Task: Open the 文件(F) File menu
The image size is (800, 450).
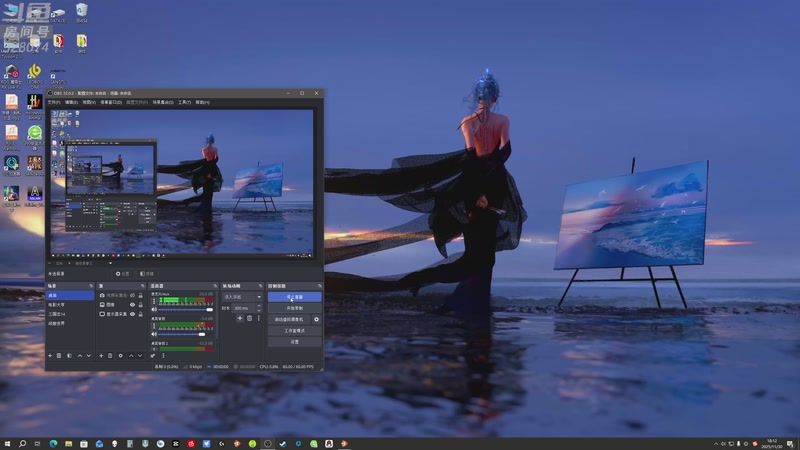Action: [54, 102]
